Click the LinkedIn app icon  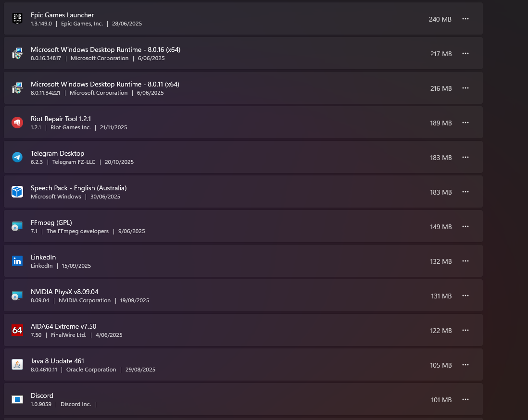click(x=17, y=261)
